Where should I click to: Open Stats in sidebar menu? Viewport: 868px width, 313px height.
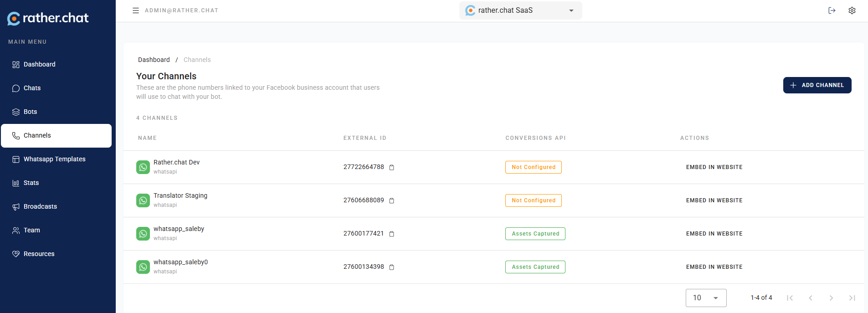point(56,183)
